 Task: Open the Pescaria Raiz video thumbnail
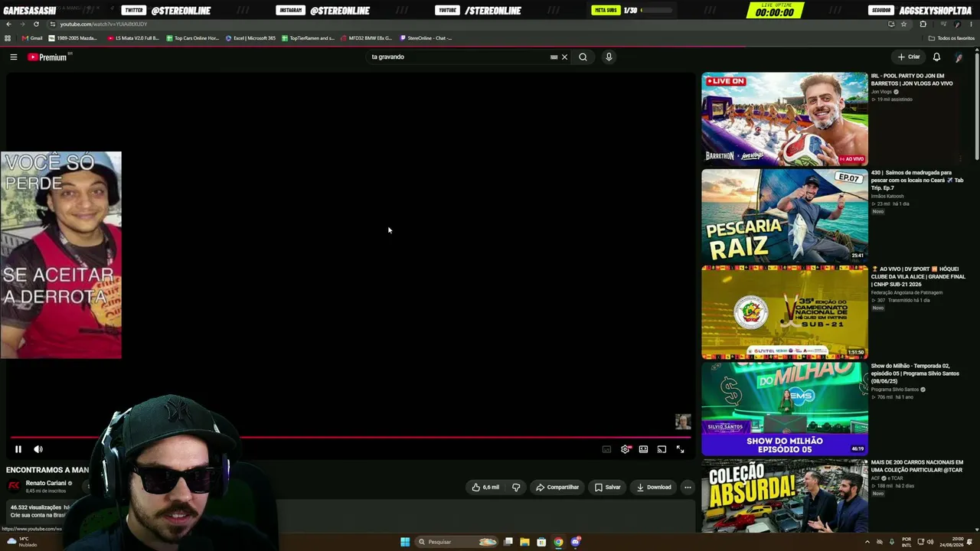[x=785, y=216]
